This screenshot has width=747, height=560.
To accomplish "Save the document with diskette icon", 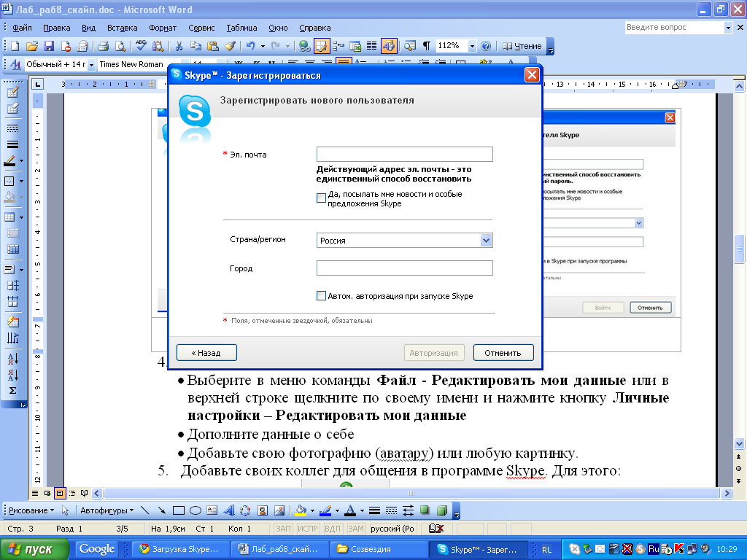I will (x=49, y=46).
